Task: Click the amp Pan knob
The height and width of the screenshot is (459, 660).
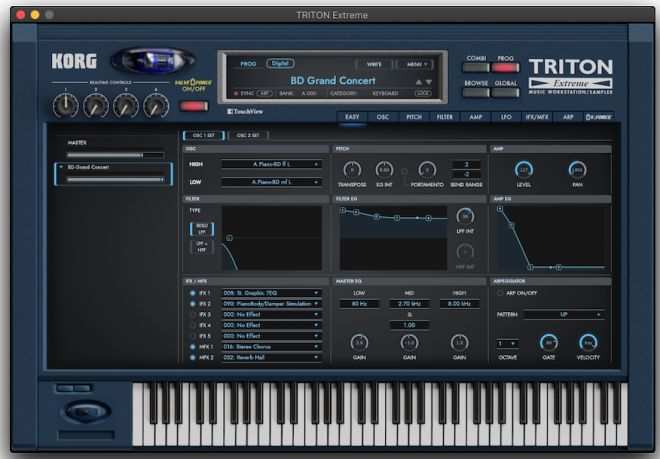Action: click(577, 170)
